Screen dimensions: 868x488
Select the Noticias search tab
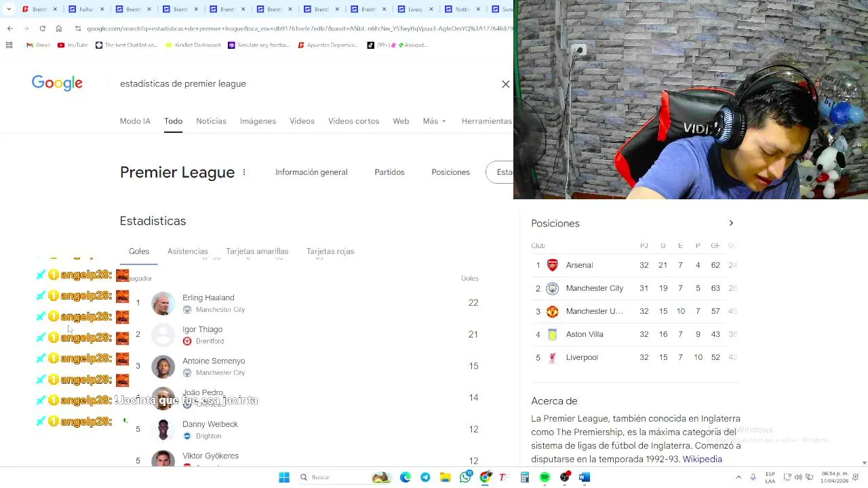211,121
